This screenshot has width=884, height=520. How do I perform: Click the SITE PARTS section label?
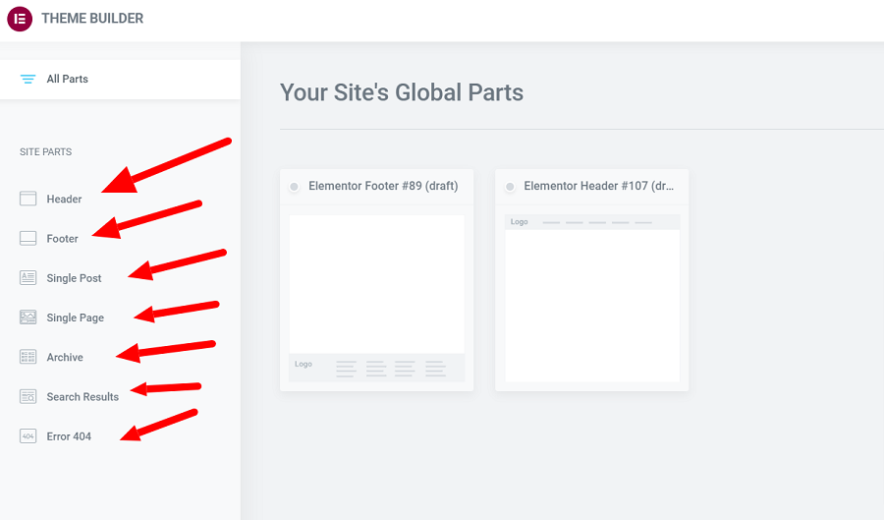(x=46, y=152)
